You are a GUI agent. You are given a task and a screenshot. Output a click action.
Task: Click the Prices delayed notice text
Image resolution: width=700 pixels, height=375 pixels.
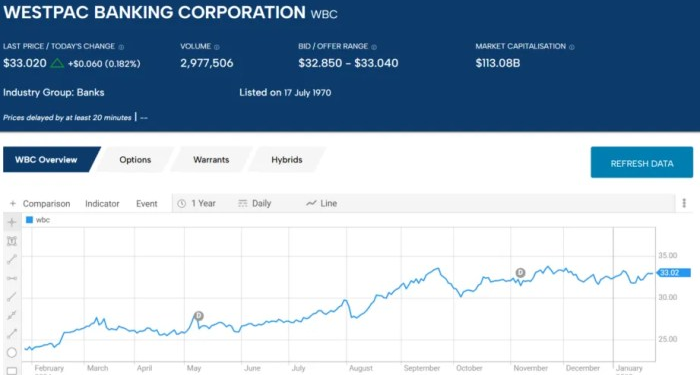point(67,118)
